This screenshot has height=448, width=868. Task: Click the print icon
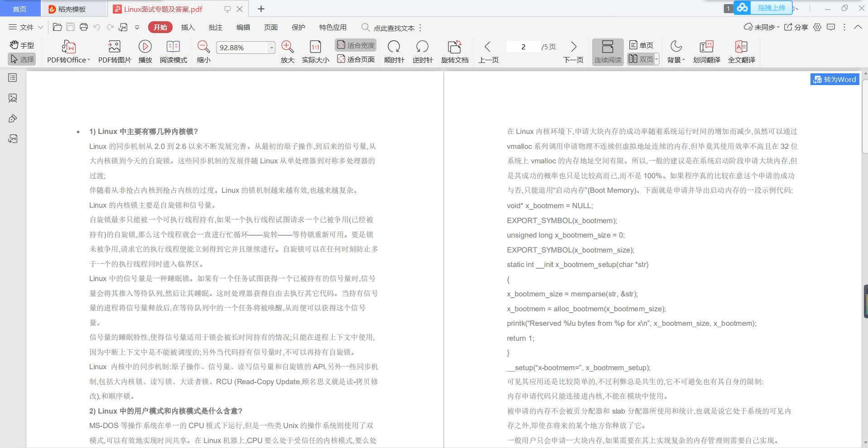[x=84, y=27]
